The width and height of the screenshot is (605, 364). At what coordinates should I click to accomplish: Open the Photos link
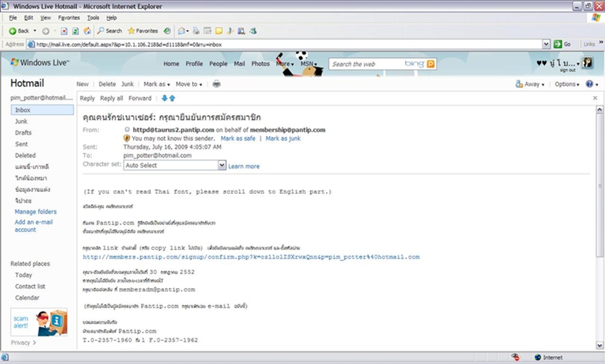pyautogui.click(x=261, y=63)
